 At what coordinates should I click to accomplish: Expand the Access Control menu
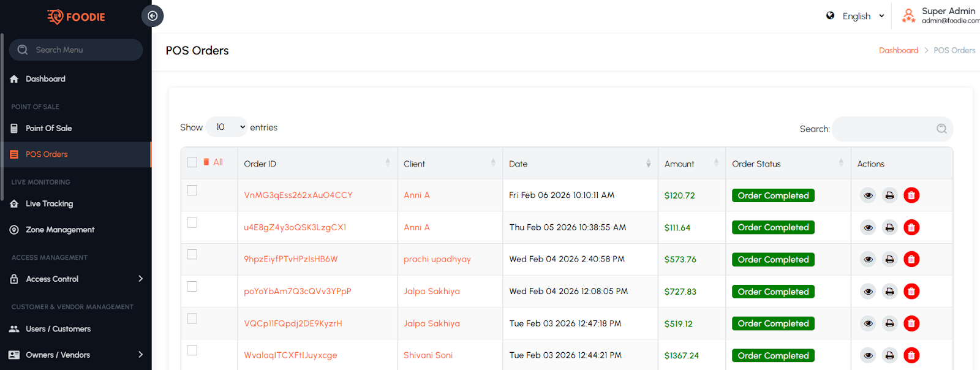point(77,279)
